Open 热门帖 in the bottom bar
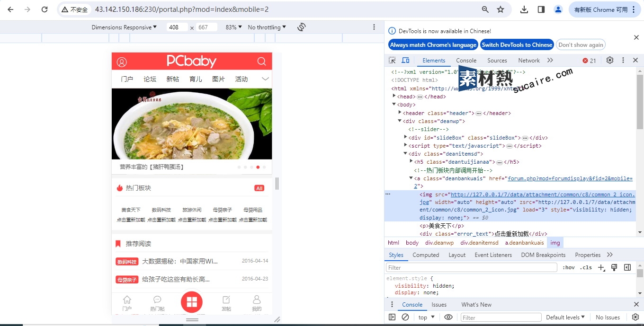Screen dimensions: 644x326 157,303
